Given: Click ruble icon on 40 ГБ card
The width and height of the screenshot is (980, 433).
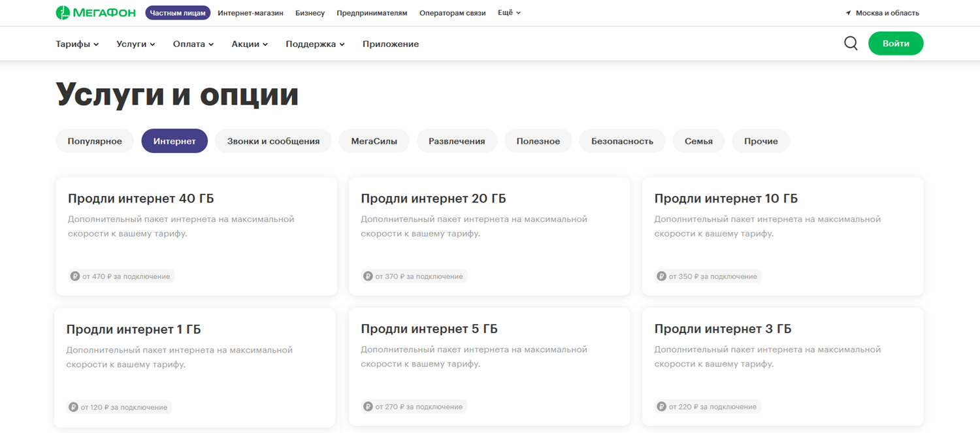Looking at the screenshot, I should point(75,276).
